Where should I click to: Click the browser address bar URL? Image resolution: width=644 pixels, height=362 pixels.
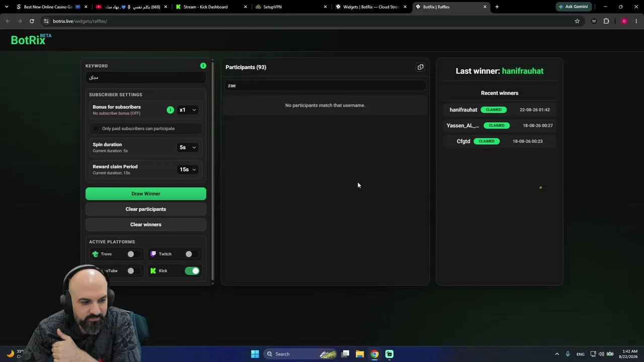point(80,21)
